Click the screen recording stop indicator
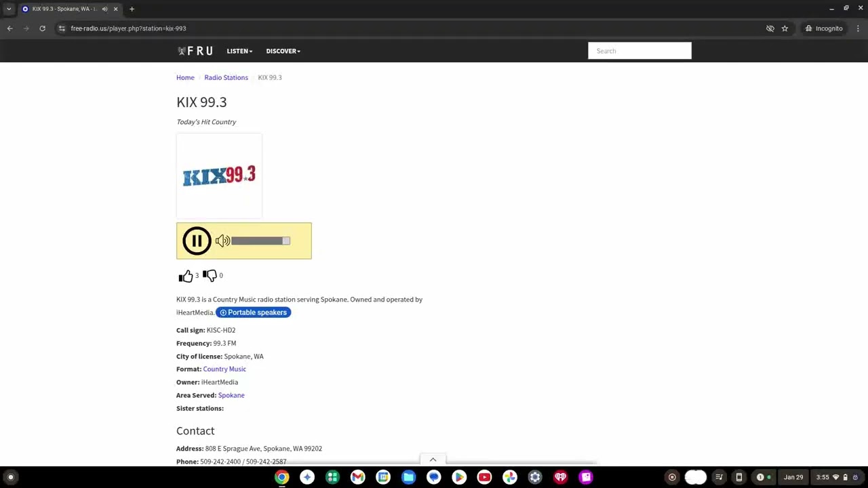Image resolution: width=868 pixels, height=488 pixels. tap(672, 477)
